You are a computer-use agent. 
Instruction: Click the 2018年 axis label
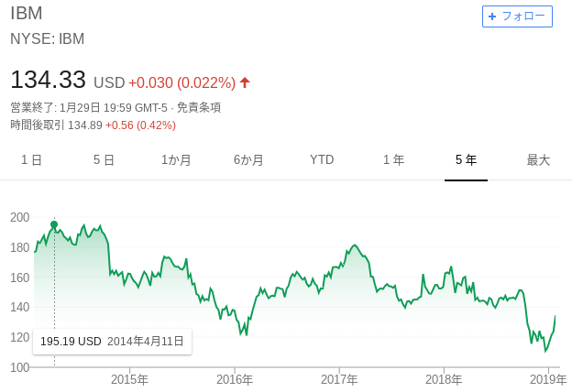click(444, 379)
